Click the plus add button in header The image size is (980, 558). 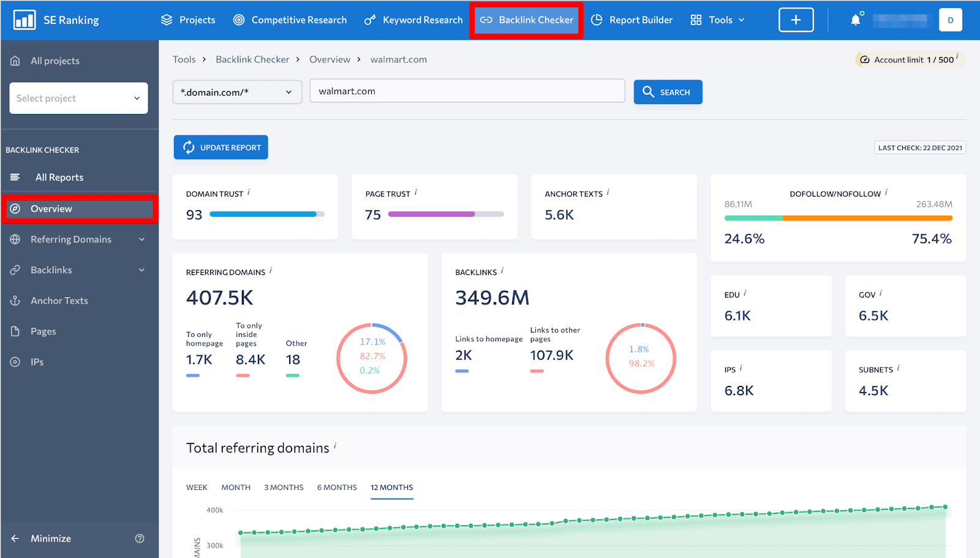pyautogui.click(x=796, y=20)
